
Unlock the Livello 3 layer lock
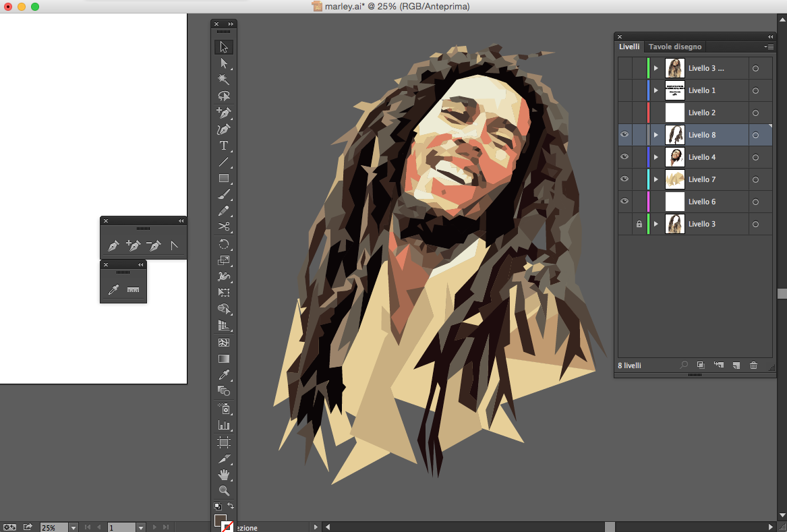coord(639,224)
